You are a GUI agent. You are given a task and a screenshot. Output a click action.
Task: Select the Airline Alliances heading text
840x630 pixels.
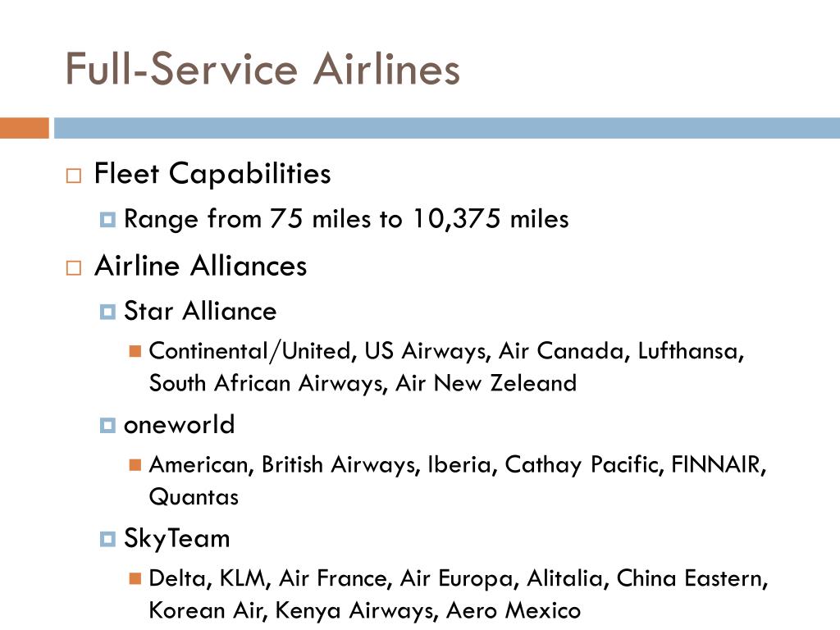tap(201, 266)
